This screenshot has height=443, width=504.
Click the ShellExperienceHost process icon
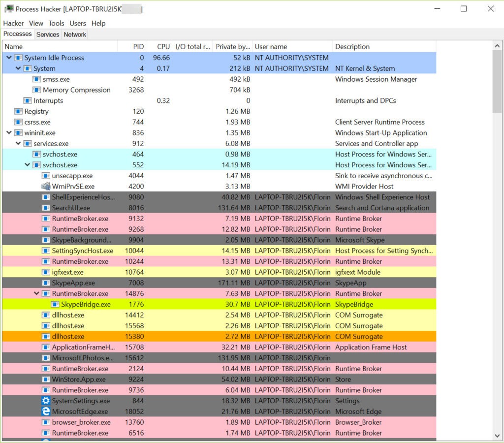(x=46, y=197)
